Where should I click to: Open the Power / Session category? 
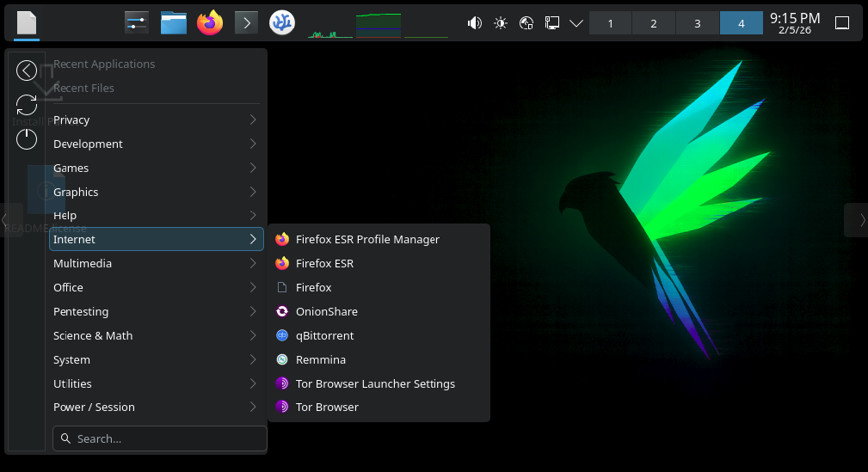pos(156,408)
